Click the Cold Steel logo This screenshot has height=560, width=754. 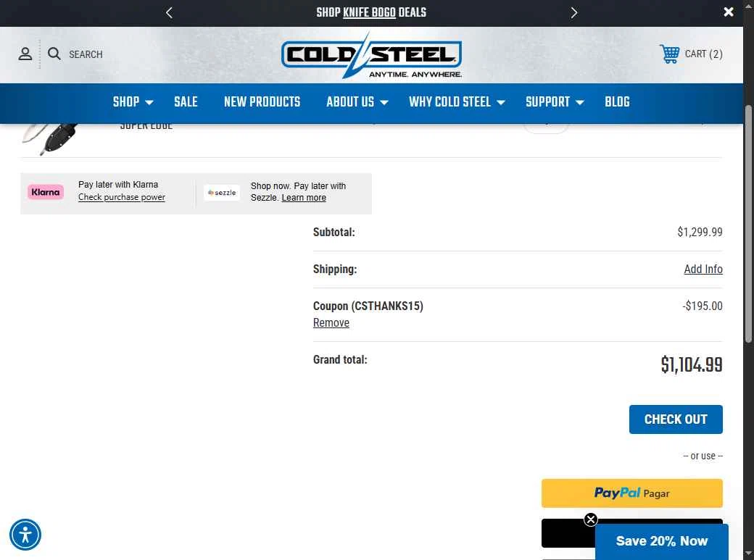click(371, 55)
